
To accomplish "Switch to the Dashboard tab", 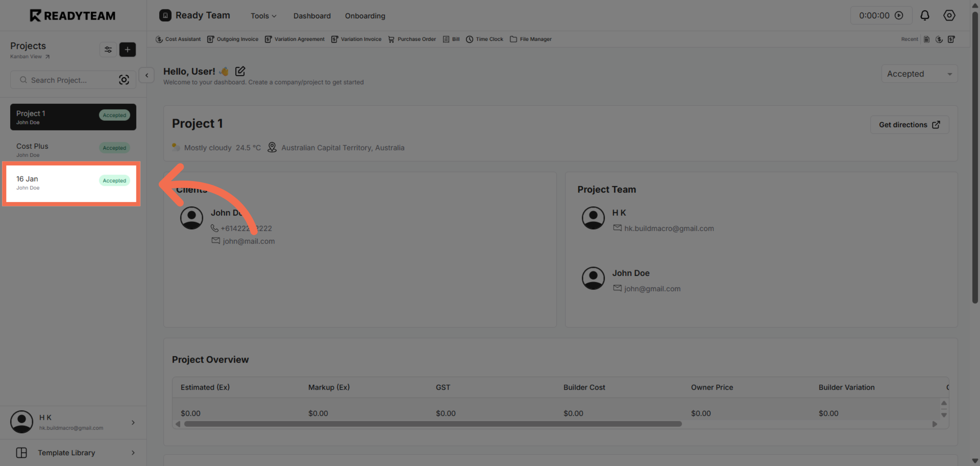I will pos(312,16).
